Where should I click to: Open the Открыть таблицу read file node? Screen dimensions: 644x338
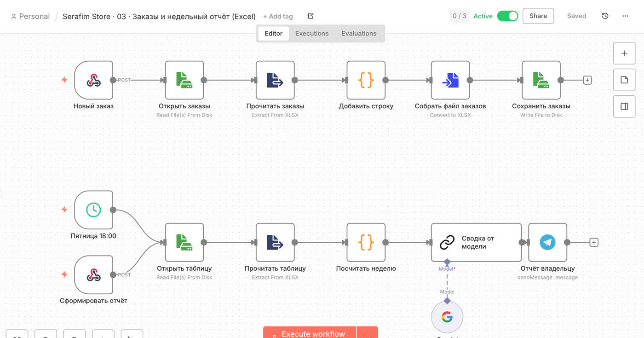pyautogui.click(x=184, y=242)
